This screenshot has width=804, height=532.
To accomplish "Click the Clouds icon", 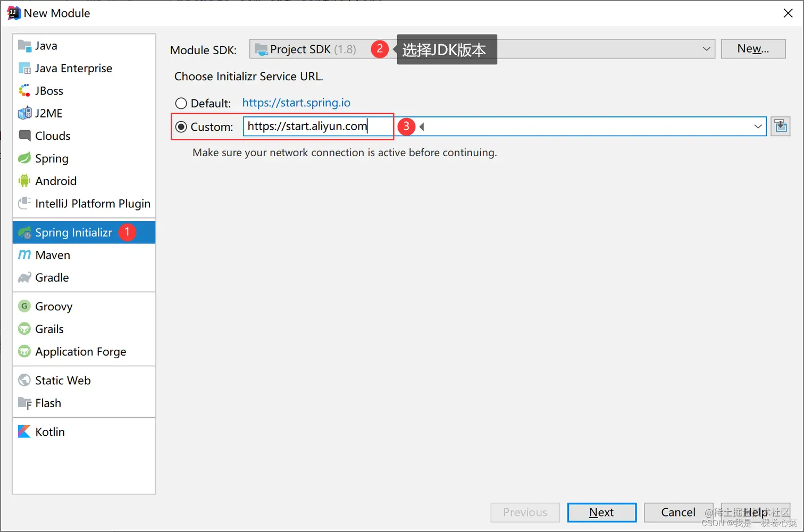I will coord(24,136).
